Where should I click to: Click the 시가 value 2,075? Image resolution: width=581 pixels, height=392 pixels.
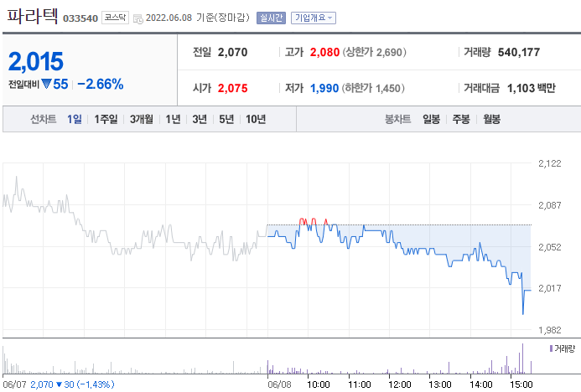pyautogui.click(x=232, y=88)
